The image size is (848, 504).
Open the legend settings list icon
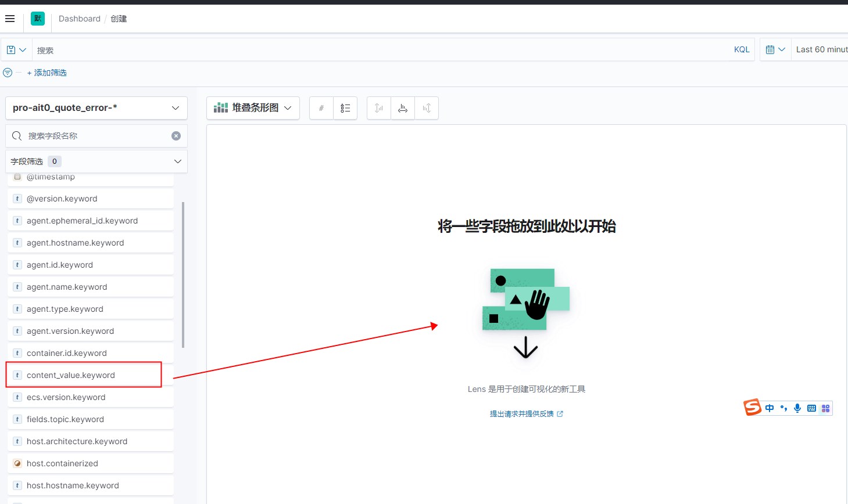click(345, 108)
